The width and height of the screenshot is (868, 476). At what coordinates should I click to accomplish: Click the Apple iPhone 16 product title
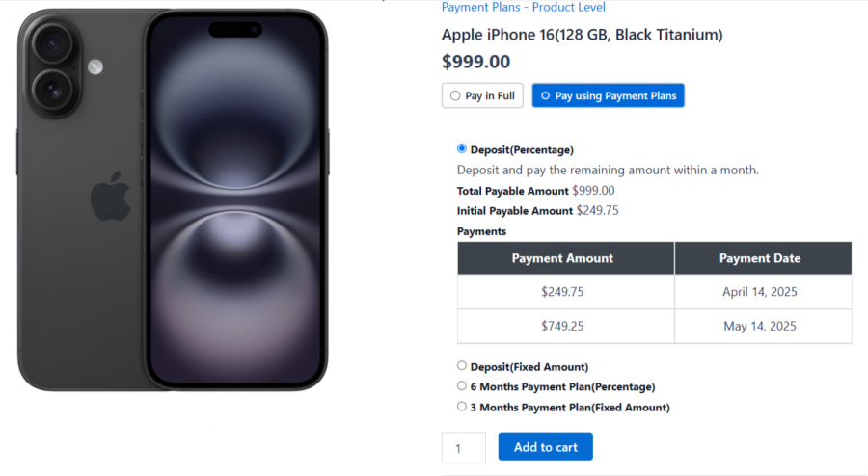tap(582, 35)
